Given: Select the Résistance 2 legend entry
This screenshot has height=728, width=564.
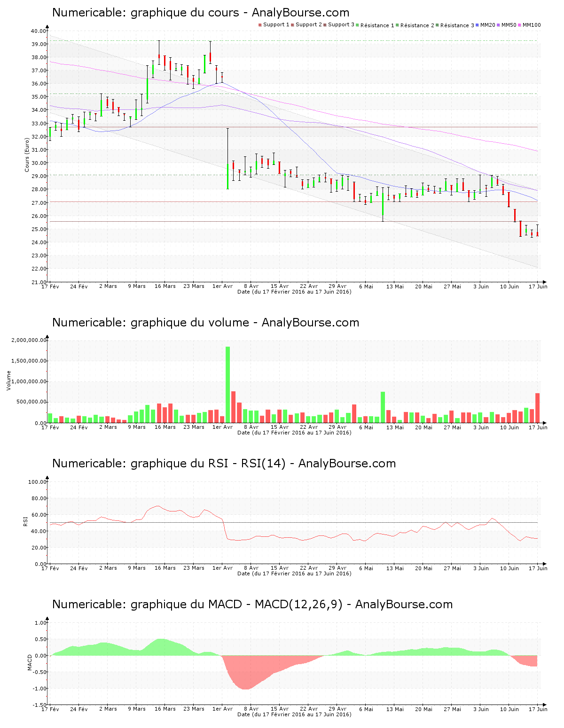Looking at the screenshot, I should pyautogui.click(x=415, y=25).
